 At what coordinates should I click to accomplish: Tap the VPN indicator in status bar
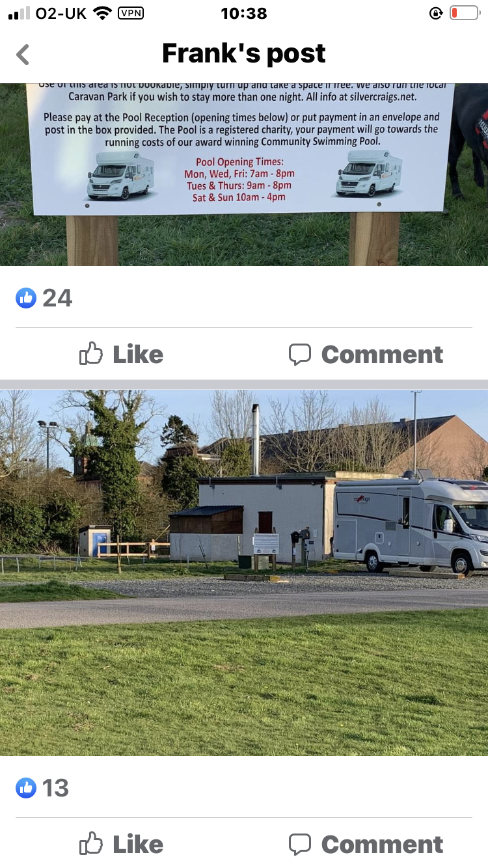click(x=131, y=13)
